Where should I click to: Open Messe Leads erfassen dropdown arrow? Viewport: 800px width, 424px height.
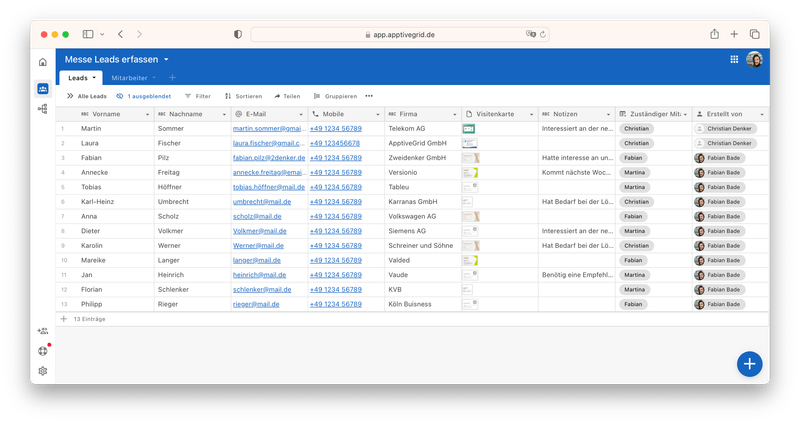(x=166, y=60)
